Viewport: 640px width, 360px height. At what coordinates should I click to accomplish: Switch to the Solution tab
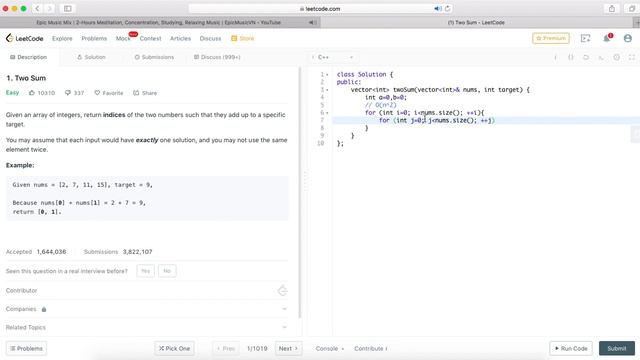coord(91,57)
